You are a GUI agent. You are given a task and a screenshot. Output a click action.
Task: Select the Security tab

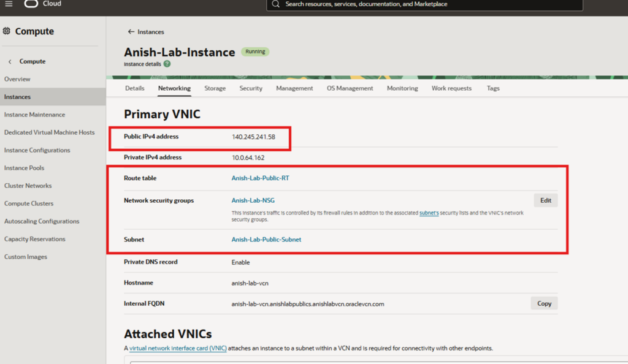[251, 88]
